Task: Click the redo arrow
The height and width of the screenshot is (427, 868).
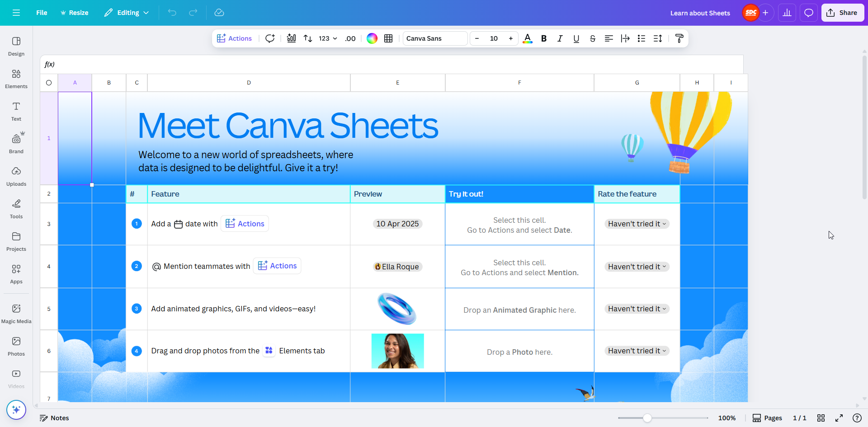Action: click(193, 13)
